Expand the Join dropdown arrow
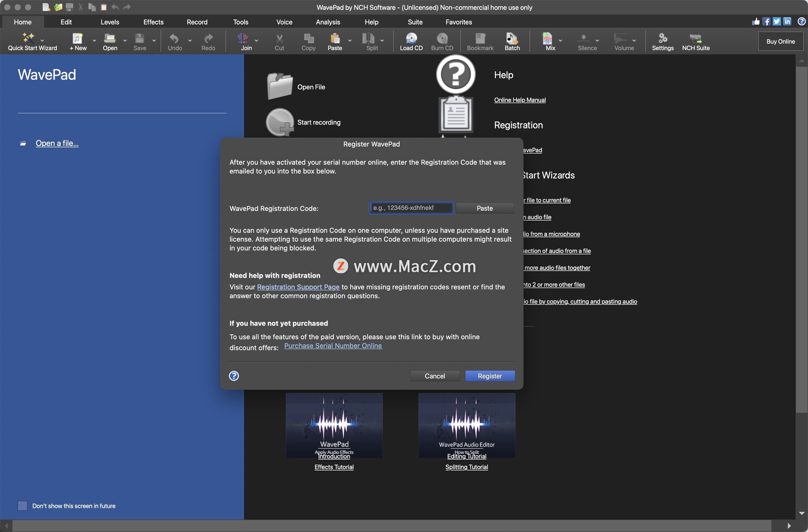 click(256, 40)
